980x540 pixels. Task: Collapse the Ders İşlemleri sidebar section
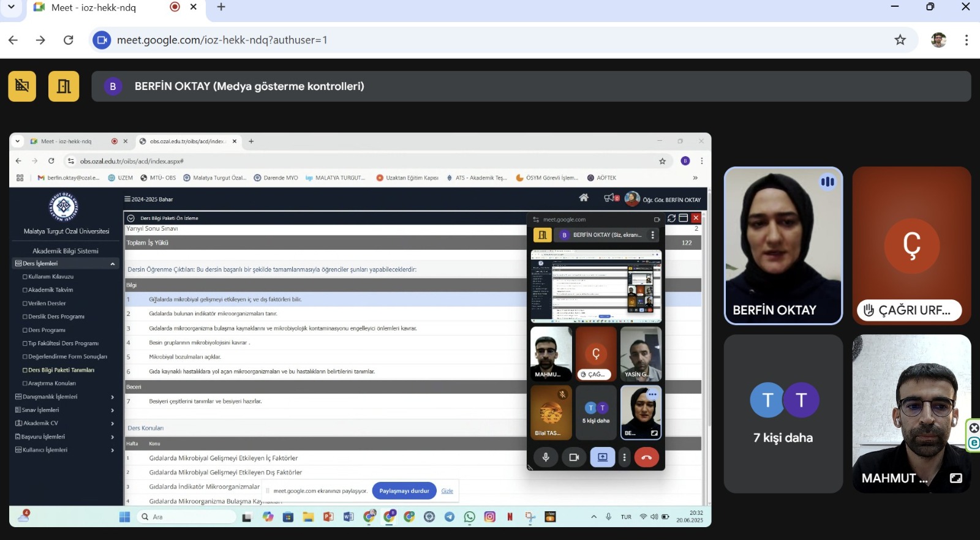113,264
